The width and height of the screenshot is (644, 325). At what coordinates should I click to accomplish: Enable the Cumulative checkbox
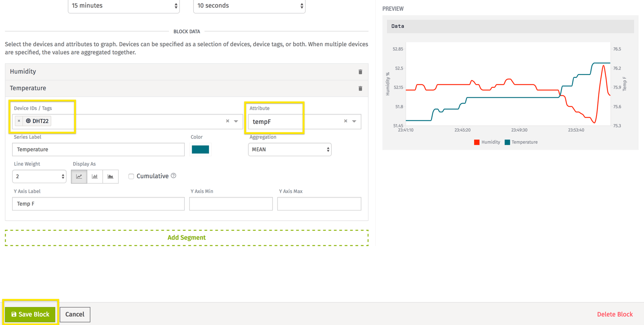[131, 176]
